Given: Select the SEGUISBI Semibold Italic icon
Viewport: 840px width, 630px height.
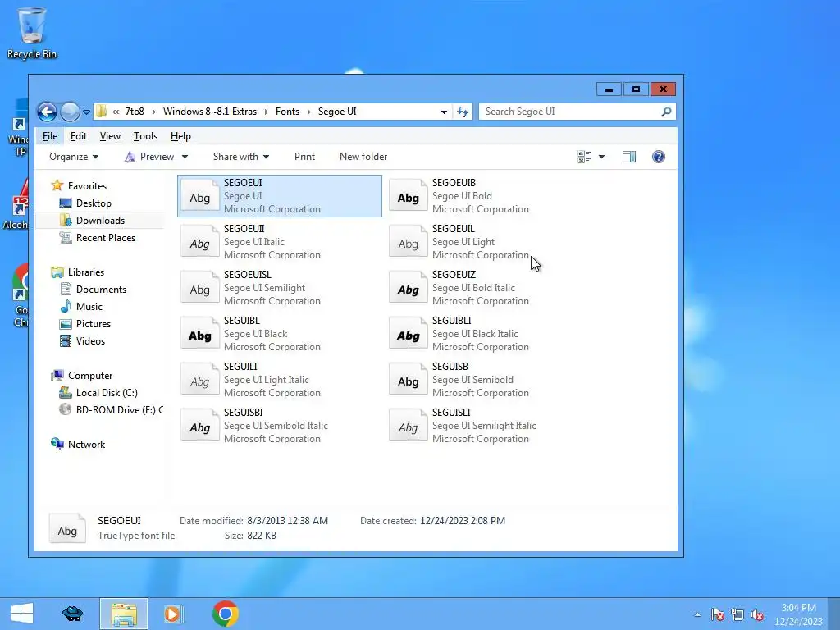Looking at the screenshot, I should coord(200,427).
